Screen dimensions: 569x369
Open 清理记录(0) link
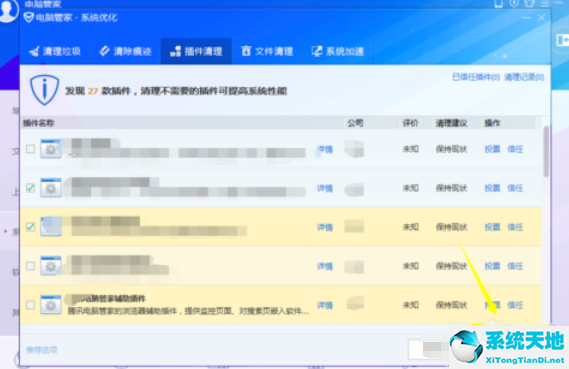click(524, 77)
